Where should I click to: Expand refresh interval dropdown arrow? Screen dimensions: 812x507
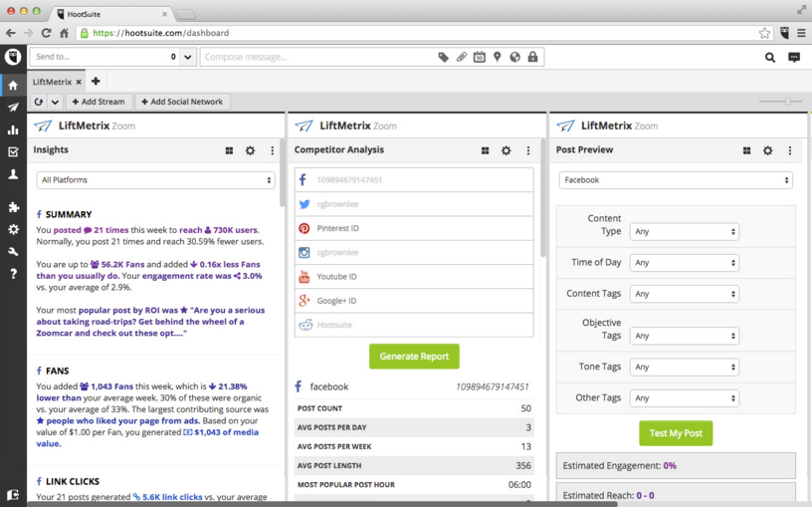[x=55, y=102]
